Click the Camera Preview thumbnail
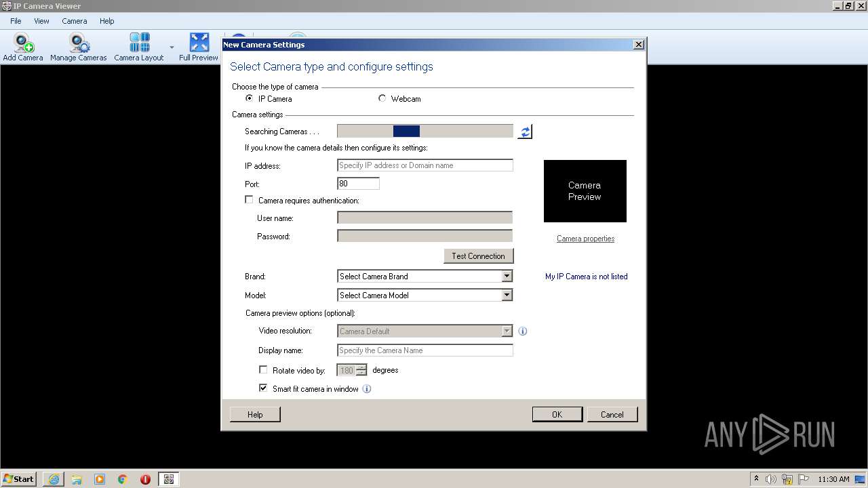Image resolution: width=868 pixels, height=488 pixels. pos(585,191)
